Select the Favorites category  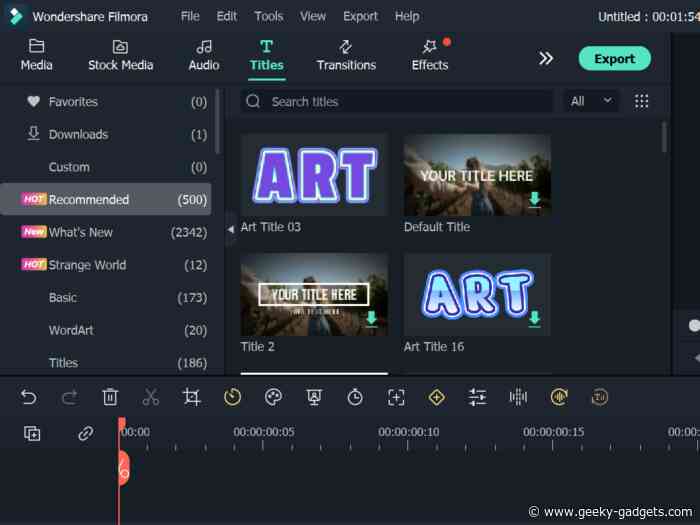[106, 102]
